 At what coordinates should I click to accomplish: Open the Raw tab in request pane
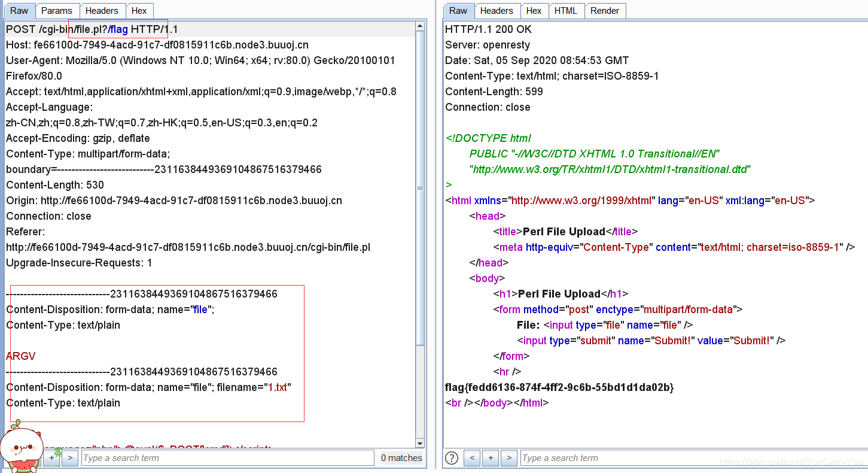19,10
